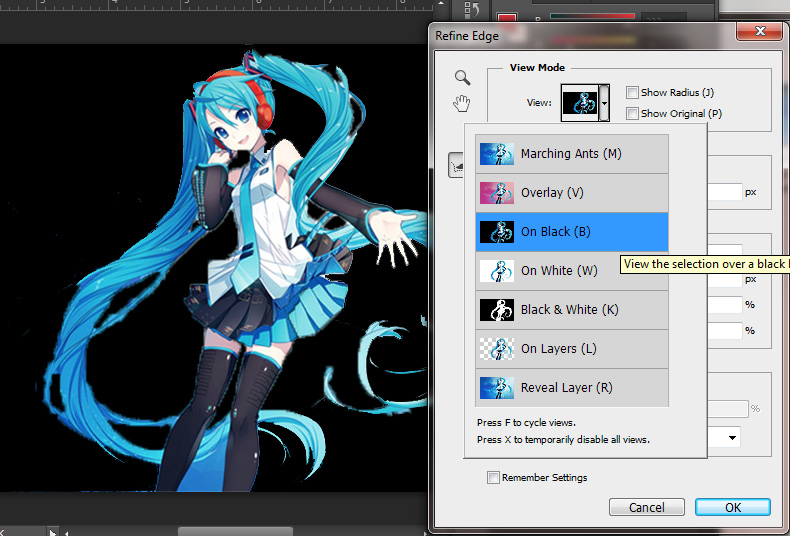
Task: Click the horizontal scrollbar thumb below canvas
Action: 235,531
